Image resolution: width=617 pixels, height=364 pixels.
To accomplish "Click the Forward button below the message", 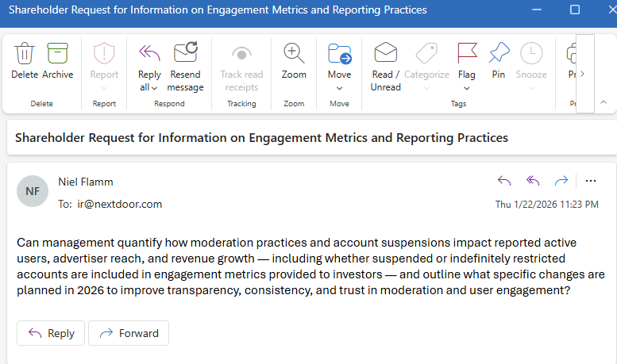I will 129,333.
